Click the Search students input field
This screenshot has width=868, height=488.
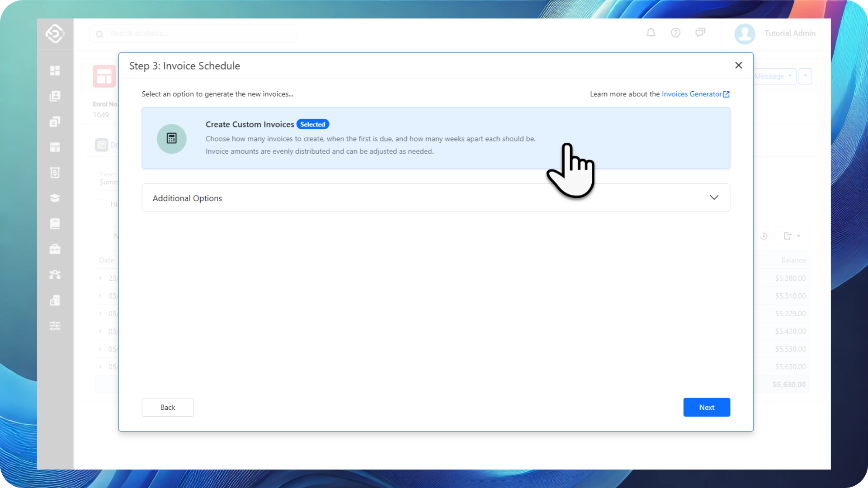click(194, 34)
